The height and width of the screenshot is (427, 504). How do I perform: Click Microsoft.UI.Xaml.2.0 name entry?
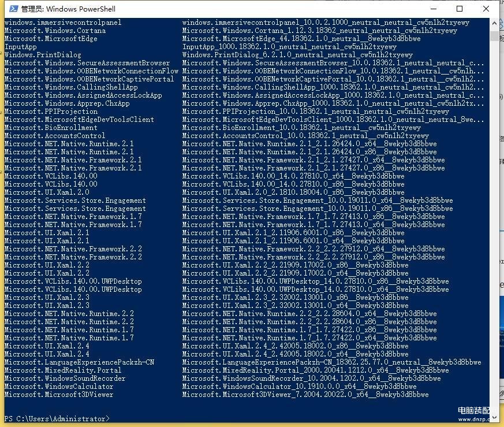(47, 192)
